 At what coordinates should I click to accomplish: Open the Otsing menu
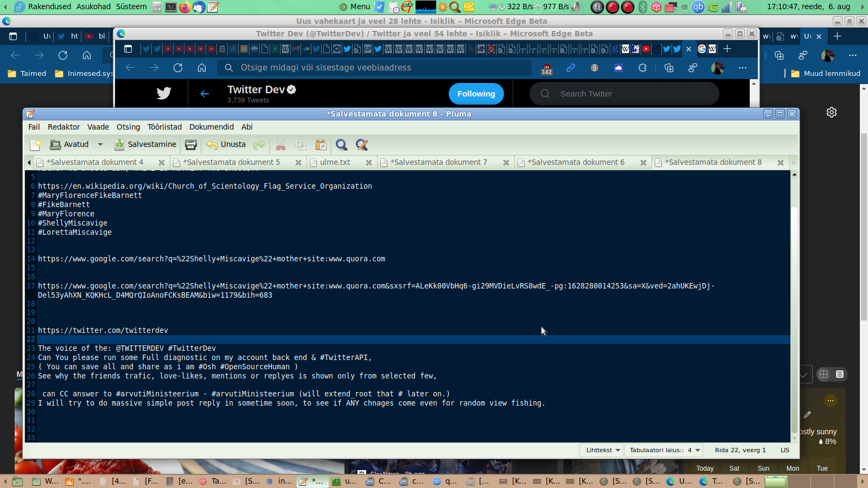tap(128, 127)
